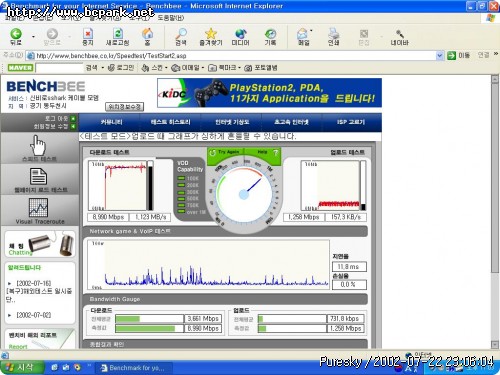Click the NAVER logo in toolbar
This screenshot has height=375, width=500.
(20, 68)
